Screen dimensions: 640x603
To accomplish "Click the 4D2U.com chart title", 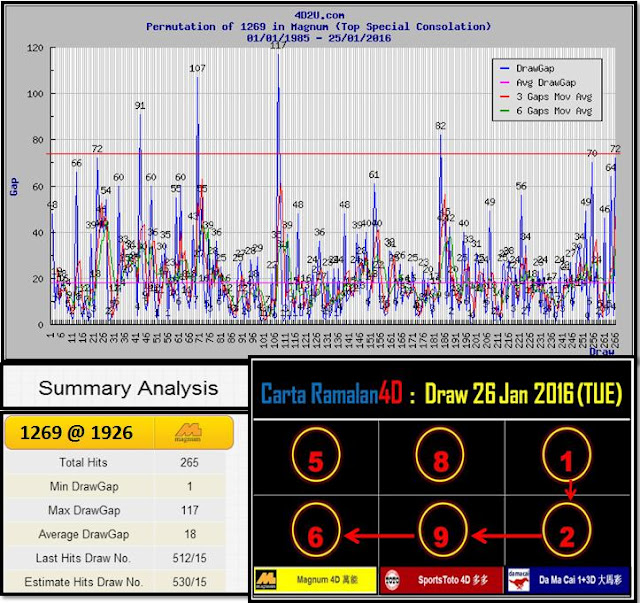I will coord(319,16).
